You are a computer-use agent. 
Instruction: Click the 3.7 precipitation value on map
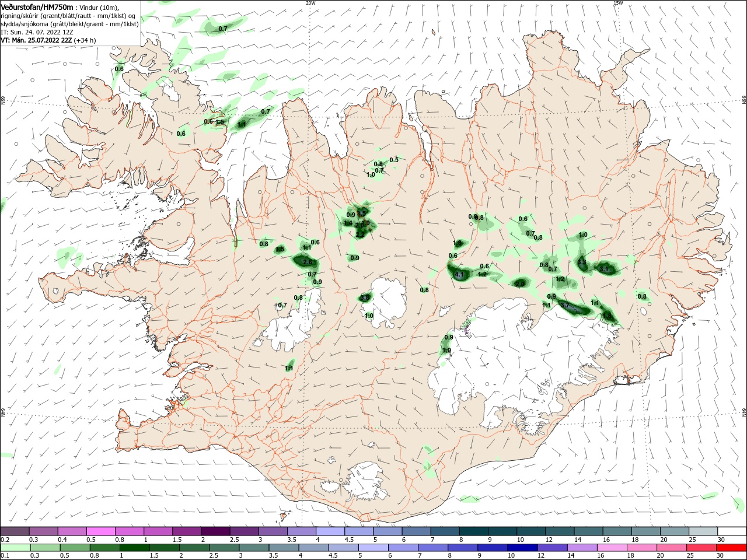pyautogui.click(x=564, y=305)
